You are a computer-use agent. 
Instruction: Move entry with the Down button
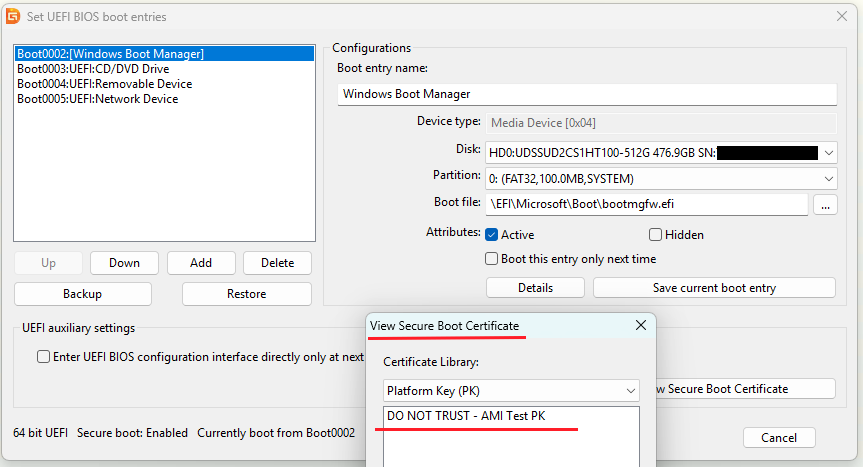[124, 263]
